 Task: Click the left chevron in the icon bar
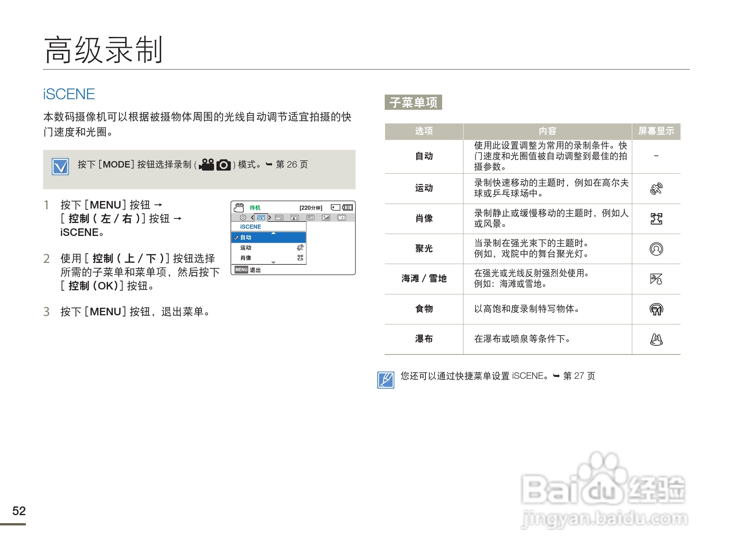[x=252, y=218]
